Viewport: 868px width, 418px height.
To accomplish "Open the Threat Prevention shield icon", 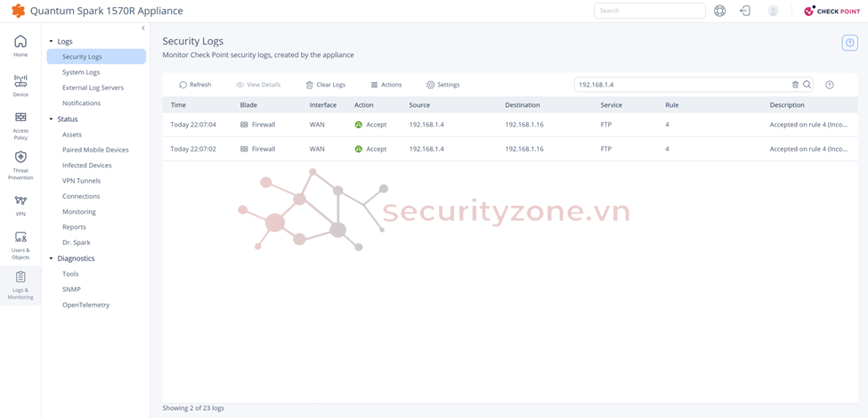I will click(x=20, y=157).
